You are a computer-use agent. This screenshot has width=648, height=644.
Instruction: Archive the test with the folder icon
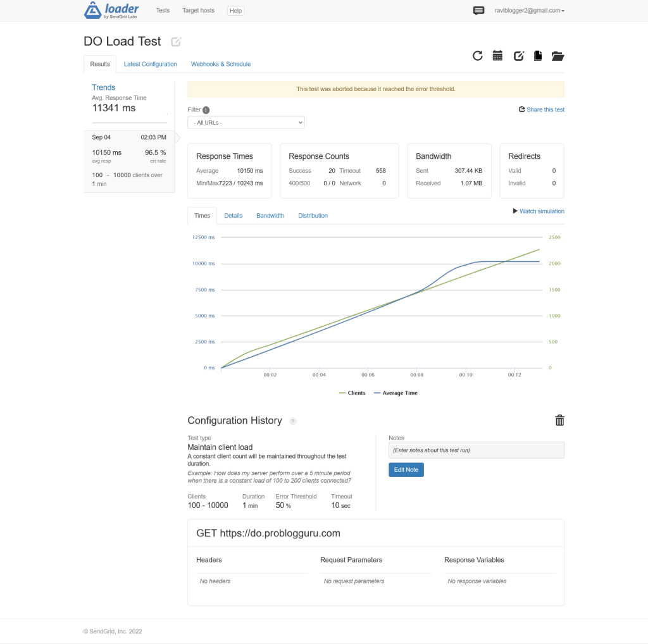pyautogui.click(x=558, y=56)
